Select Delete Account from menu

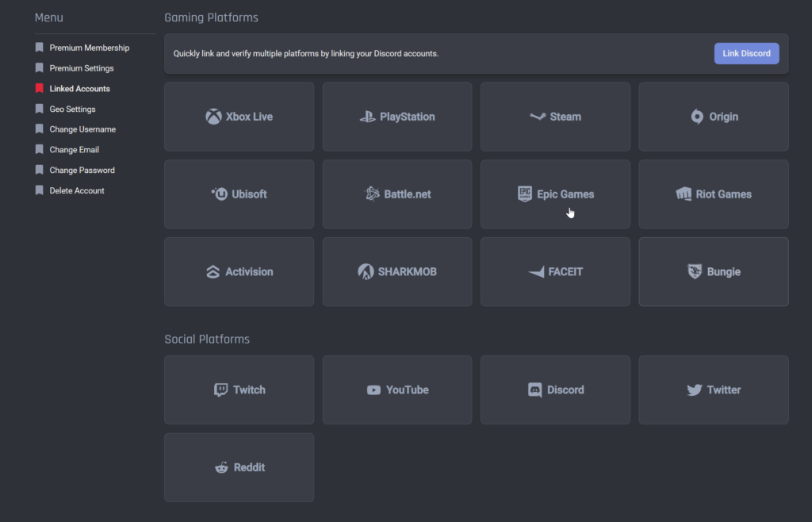tap(77, 190)
